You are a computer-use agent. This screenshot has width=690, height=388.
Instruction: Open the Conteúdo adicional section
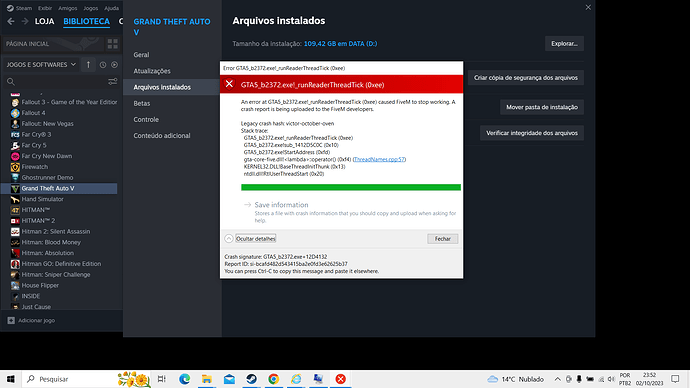click(x=162, y=135)
